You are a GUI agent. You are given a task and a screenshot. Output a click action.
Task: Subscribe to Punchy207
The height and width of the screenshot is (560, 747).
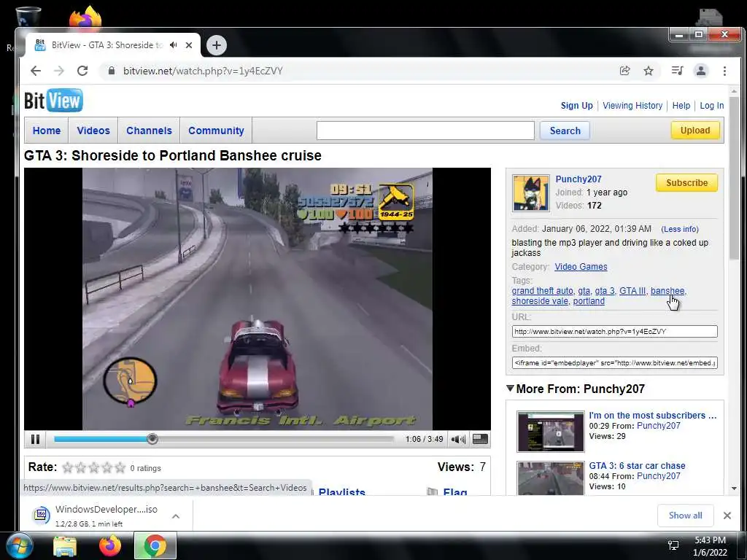click(x=686, y=183)
